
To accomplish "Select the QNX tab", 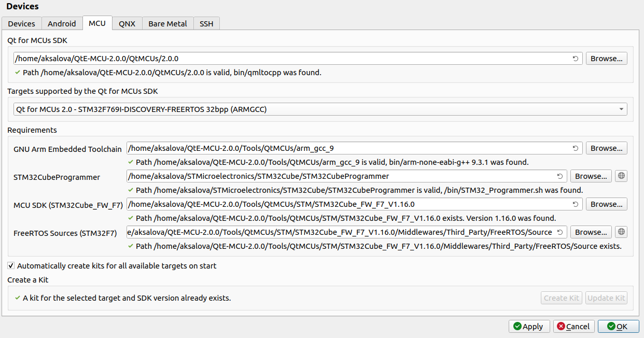I will click(127, 24).
